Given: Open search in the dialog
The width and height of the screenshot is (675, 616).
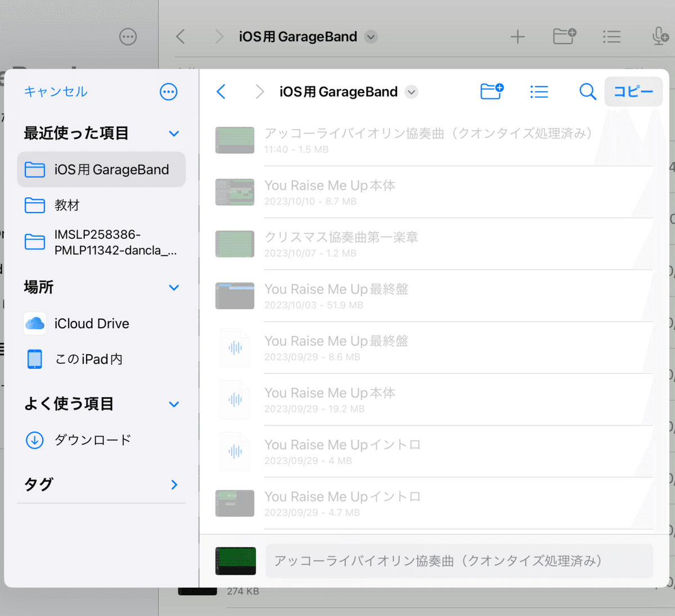Looking at the screenshot, I should pyautogui.click(x=587, y=92).
